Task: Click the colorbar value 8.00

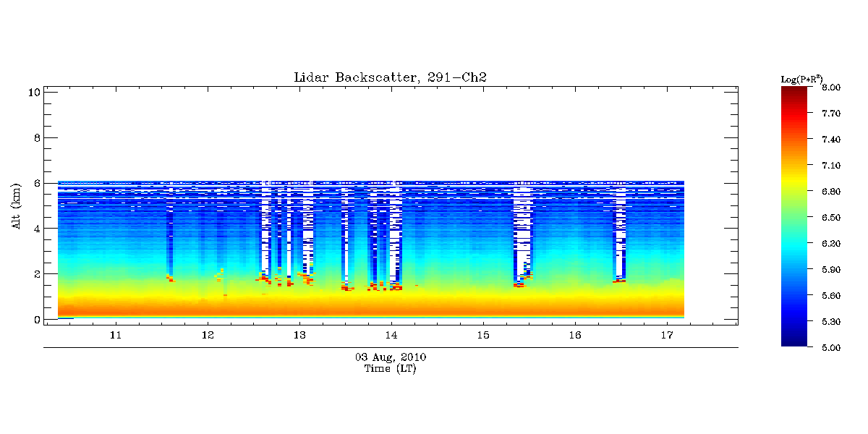Action: (830, 88)
